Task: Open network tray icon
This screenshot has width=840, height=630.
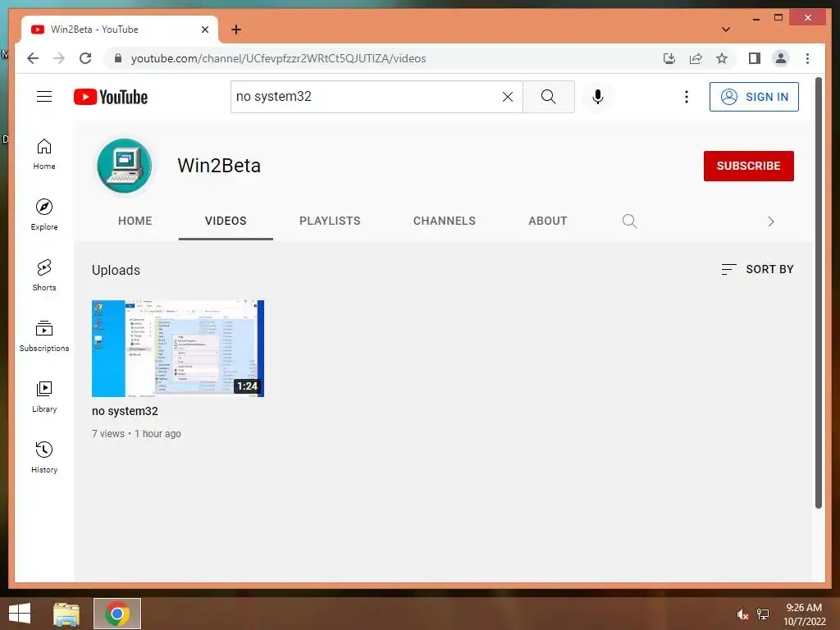Action: click(x=762, y=614)
